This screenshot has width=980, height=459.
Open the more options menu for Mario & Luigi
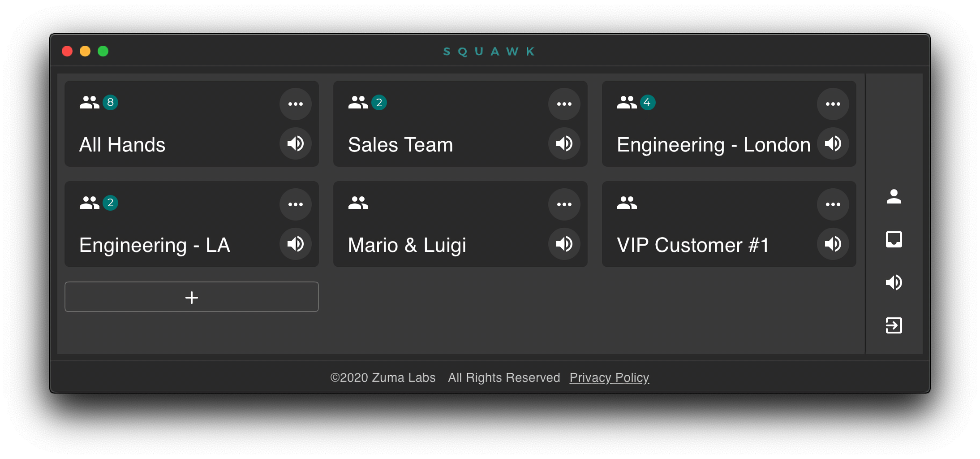point(564,204)
